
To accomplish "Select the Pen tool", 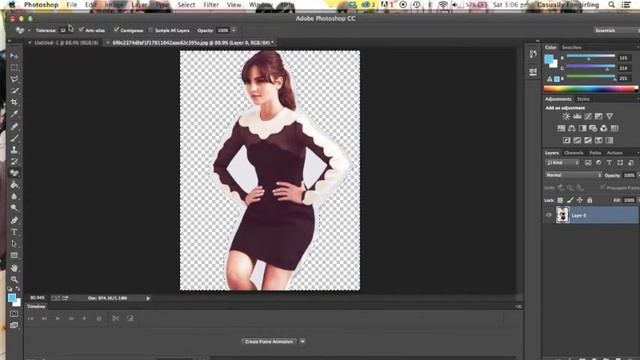I will [x=14, y=220].
